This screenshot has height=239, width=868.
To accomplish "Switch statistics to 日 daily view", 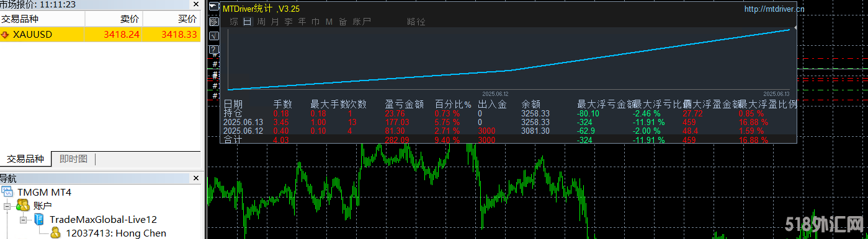I will click(248, 22).
